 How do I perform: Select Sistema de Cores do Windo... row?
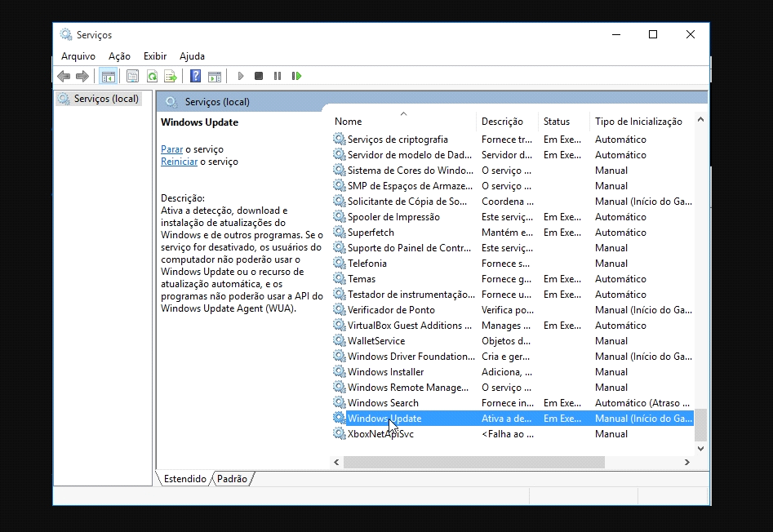coord(513,170)
